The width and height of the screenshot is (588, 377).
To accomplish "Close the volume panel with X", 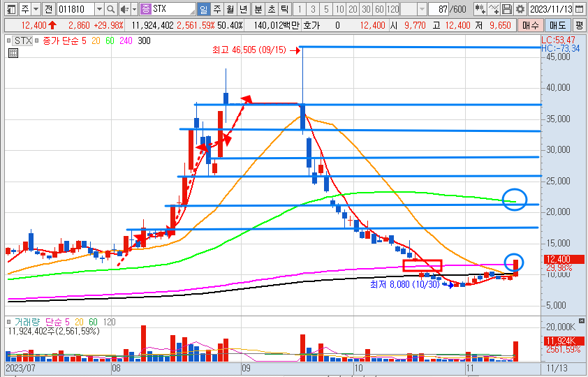I will point(581,320).
